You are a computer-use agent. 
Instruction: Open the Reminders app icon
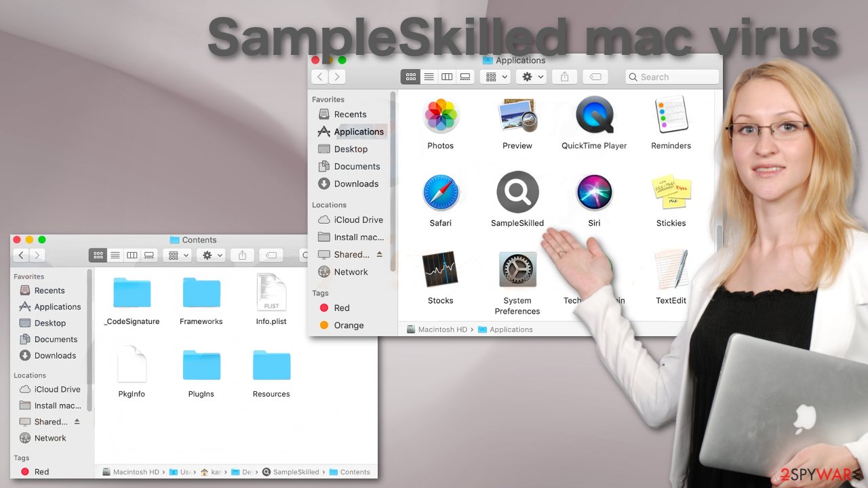(x=671, y=115)
